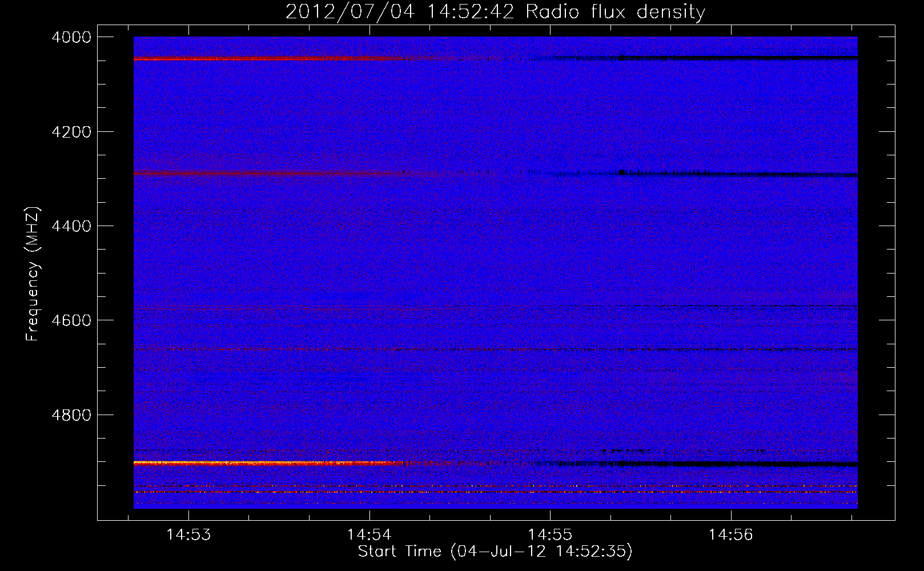
Task: Click the red emission band near 4050 MHz
Action: (x=268, y=59)
